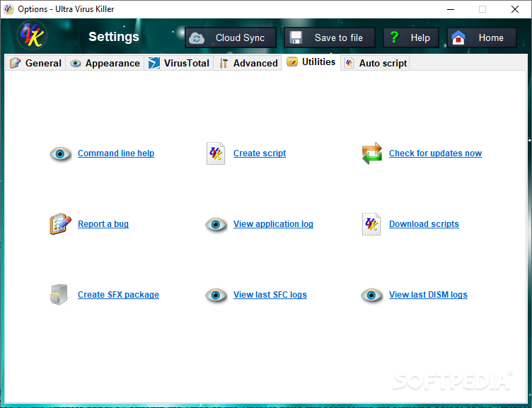Open the Create script link
532x408 pixels.
260,153
